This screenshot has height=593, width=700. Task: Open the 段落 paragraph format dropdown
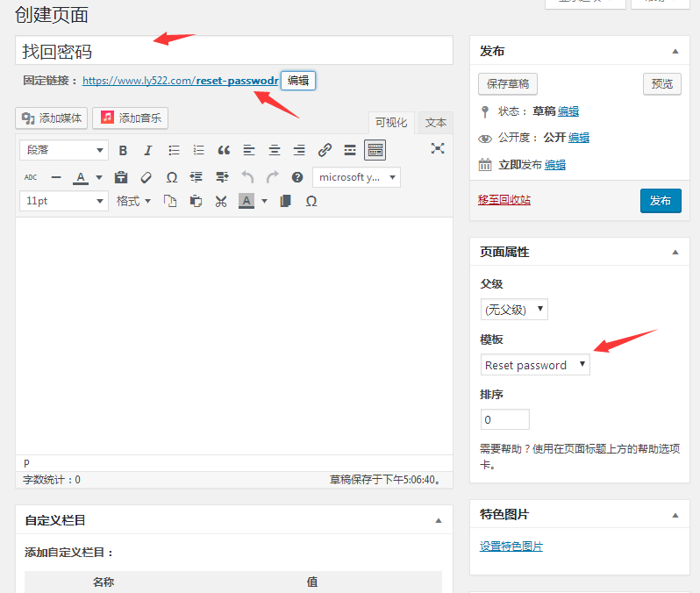63,150
